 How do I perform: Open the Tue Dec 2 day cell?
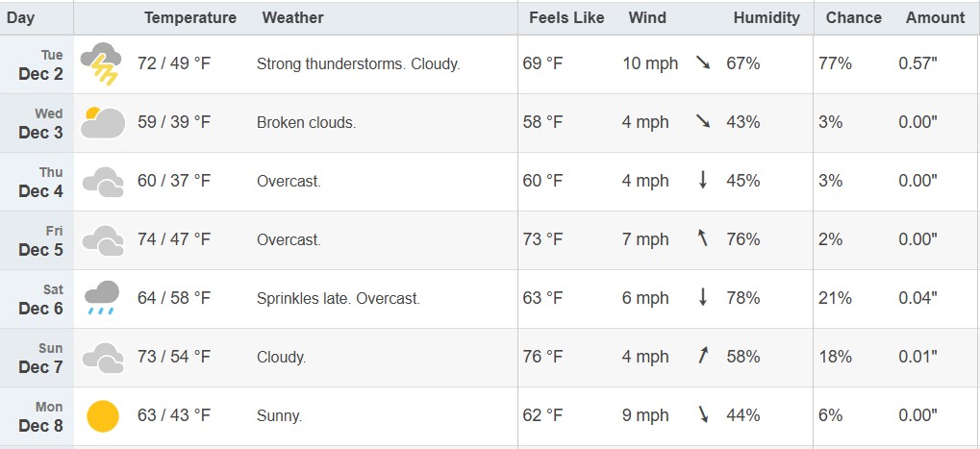37,64
